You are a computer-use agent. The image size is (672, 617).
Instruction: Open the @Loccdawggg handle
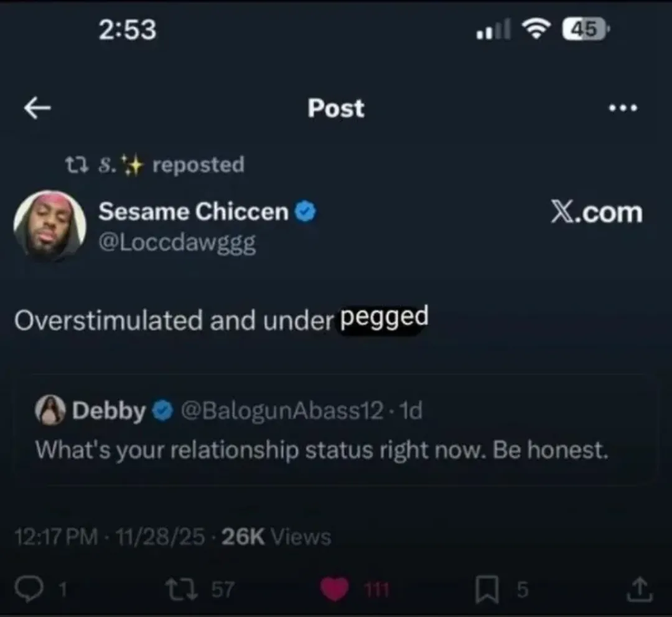pyautogui.click(x=177, y=243)
